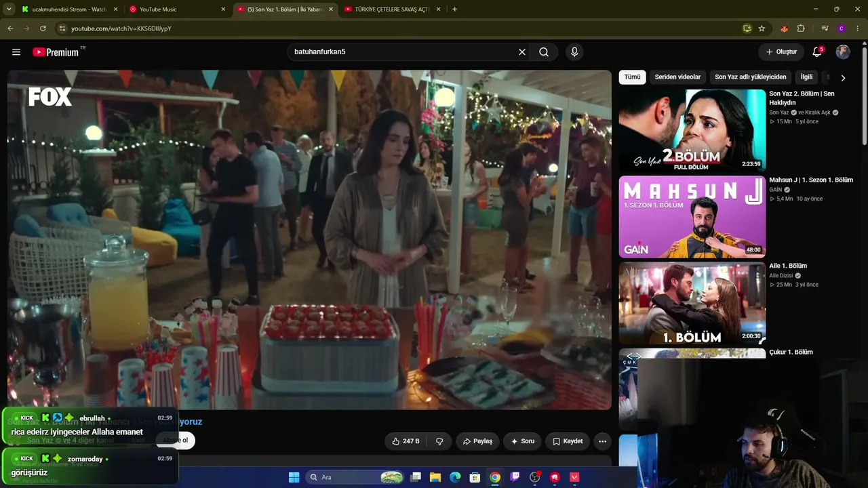Viewport: 868px width, 488px height.
Task: Open the fox extension in Chrome toolbar
Action: tap(785, 28)
